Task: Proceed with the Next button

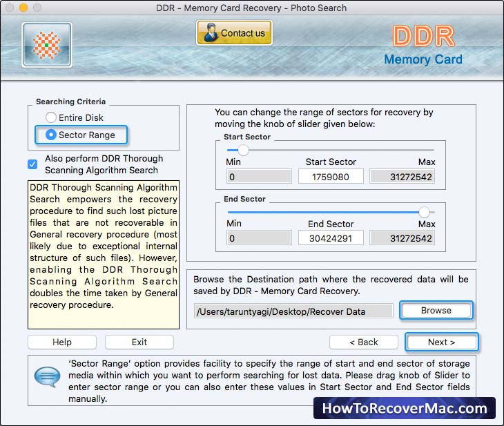Action: coord(442,342)
